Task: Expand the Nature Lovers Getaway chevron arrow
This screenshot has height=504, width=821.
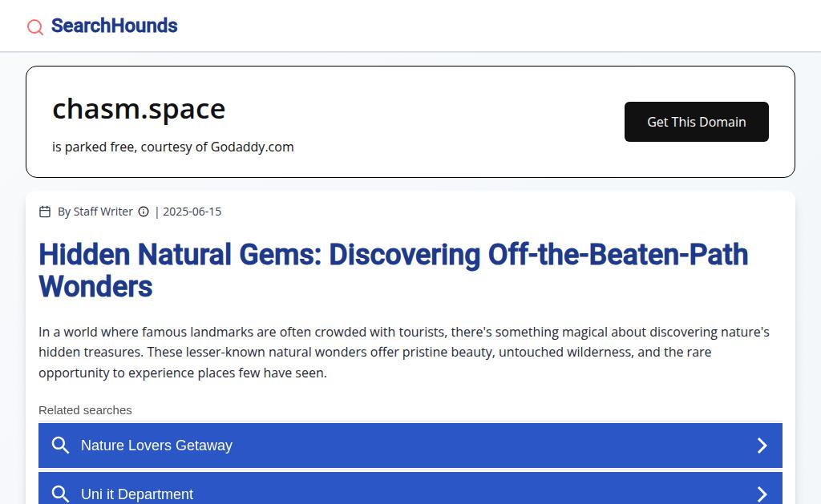Action: 762,446
